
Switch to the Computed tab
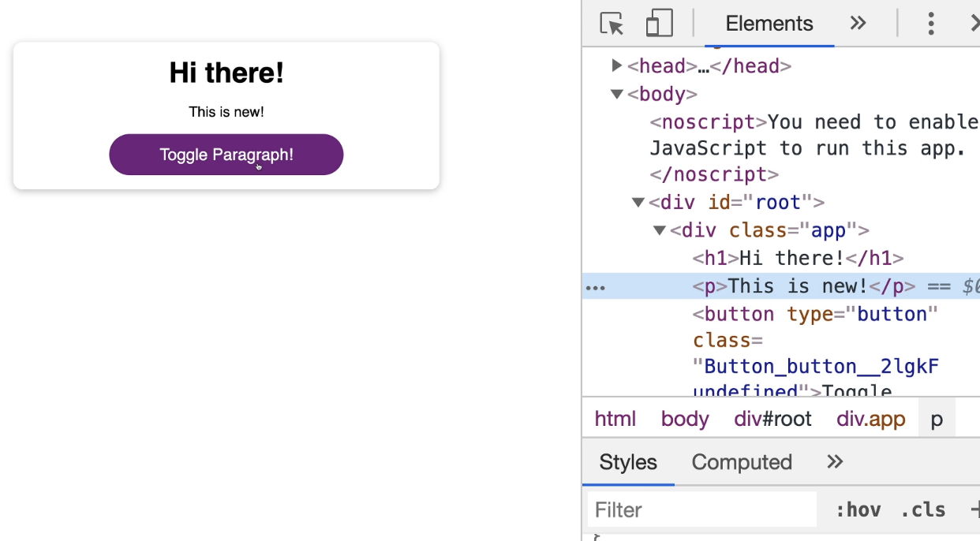(741, 462)
